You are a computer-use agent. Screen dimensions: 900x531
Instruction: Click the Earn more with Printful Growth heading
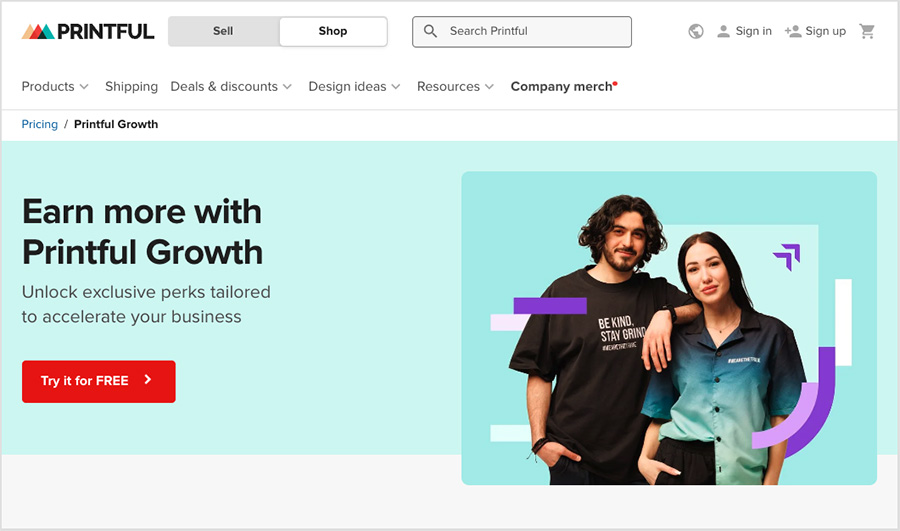point(142,232)
